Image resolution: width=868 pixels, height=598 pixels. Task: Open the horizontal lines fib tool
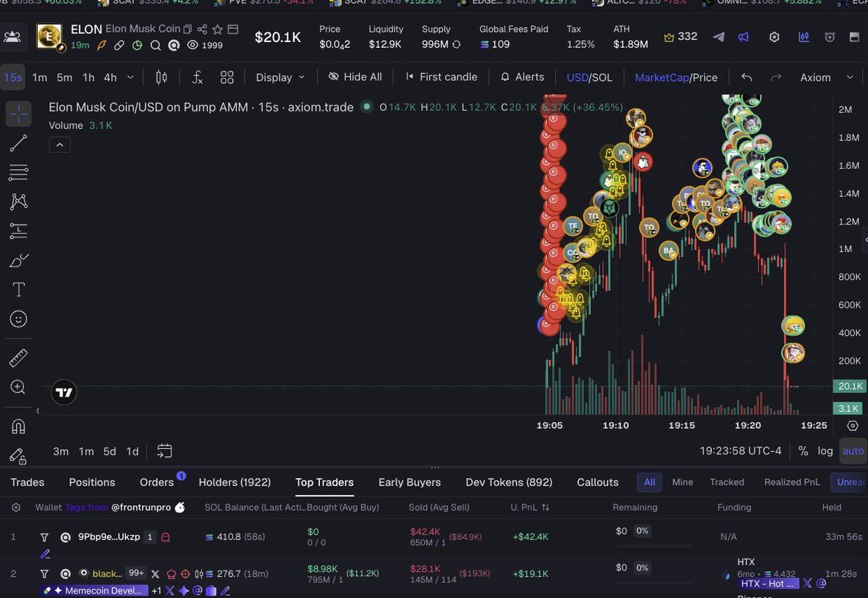point(18,172)
